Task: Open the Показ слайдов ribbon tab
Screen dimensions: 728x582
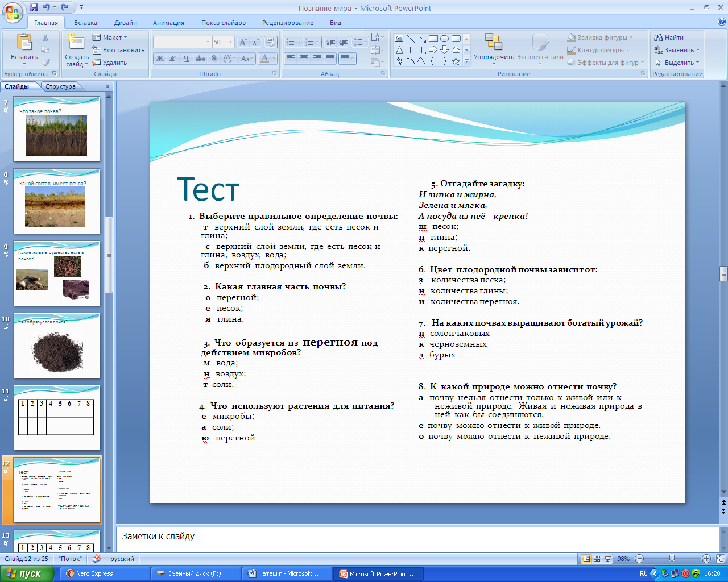Action: pyautogui.click(x=224, y=23)
